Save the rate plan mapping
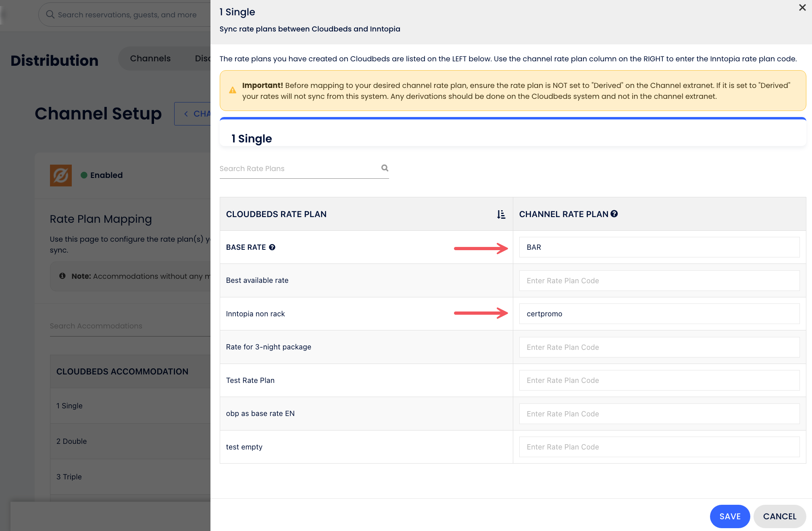 click(x=730, y=516)
